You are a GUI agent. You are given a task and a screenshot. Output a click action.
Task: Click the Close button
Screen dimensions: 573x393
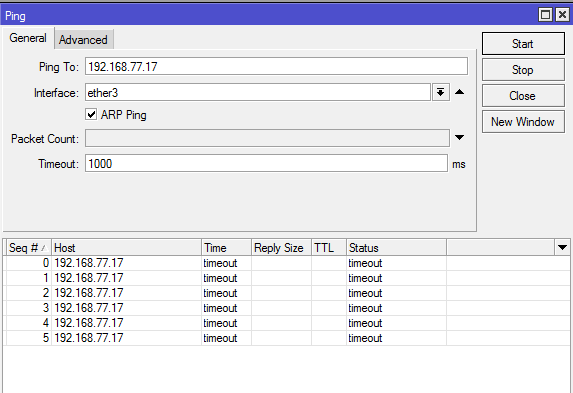(x=523, y=96)
